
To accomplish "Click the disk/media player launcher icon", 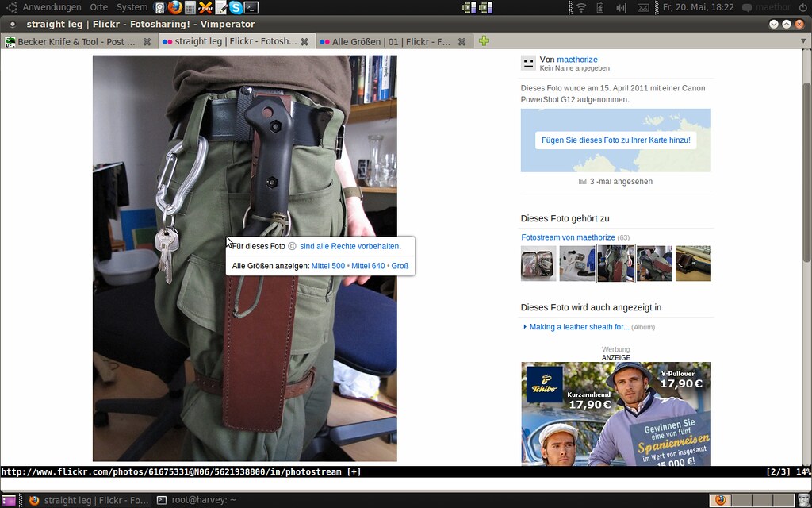I will point(160,7).
